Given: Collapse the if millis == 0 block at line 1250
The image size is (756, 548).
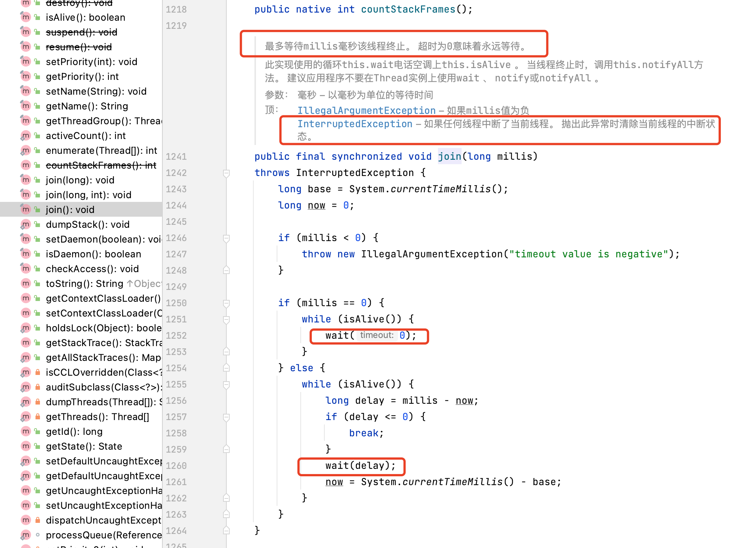Looking at the screenshot, I should [x=226, y=303].
